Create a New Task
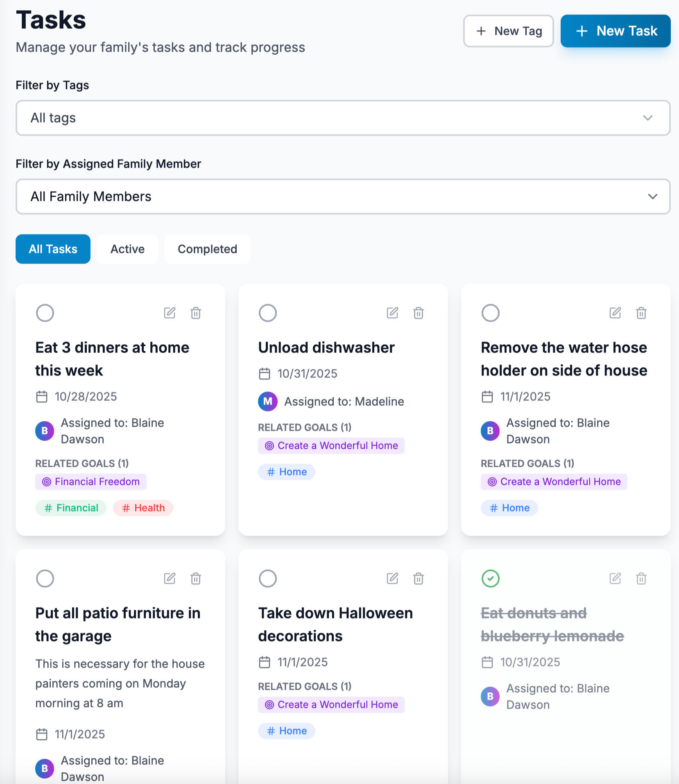The width and height of the screenshot is (679, 784). [615, 31]
